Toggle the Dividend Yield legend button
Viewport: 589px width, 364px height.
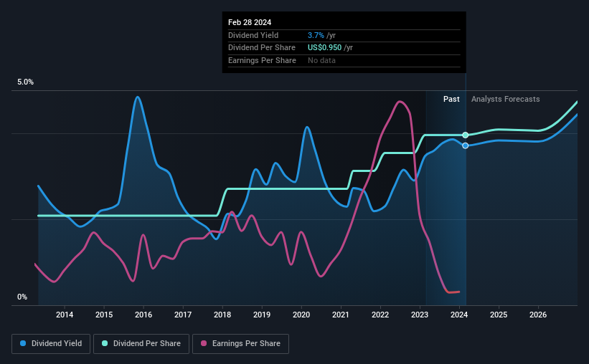51,344
